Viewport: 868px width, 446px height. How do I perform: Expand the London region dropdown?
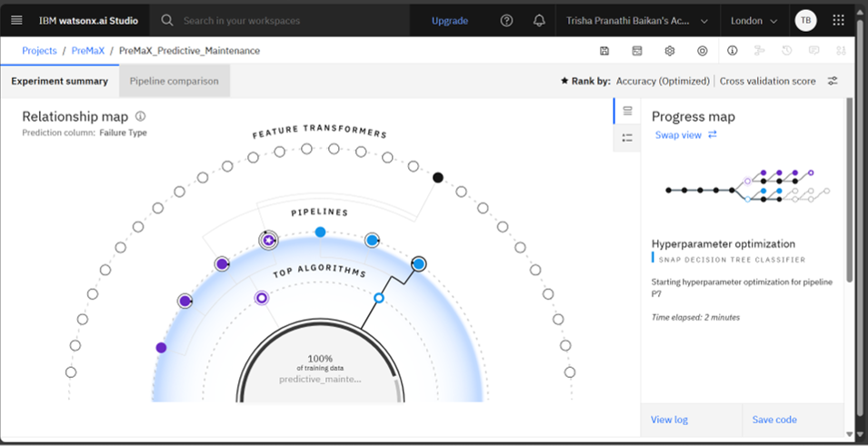(x=753, y=20)
